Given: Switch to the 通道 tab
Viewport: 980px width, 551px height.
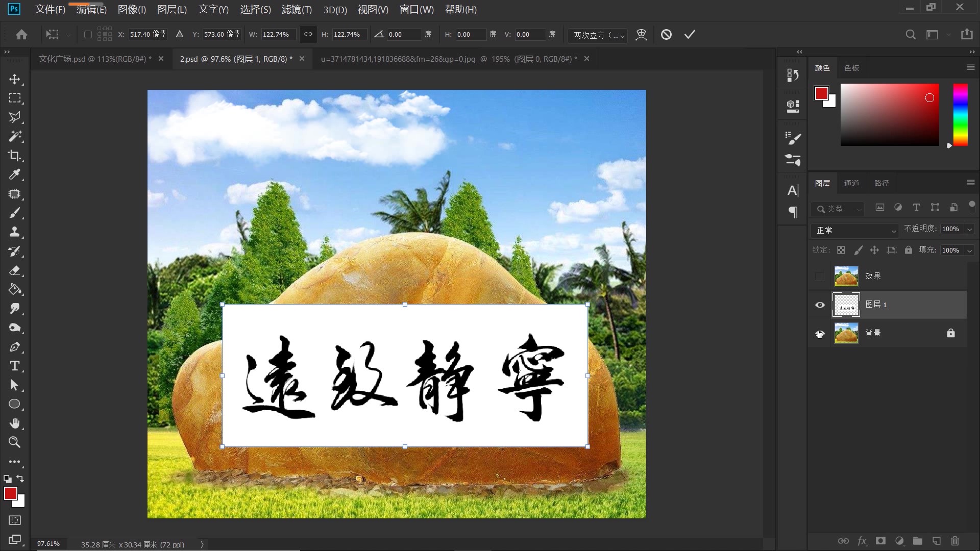Looking at the screenshot, I should tap(851, 183).
